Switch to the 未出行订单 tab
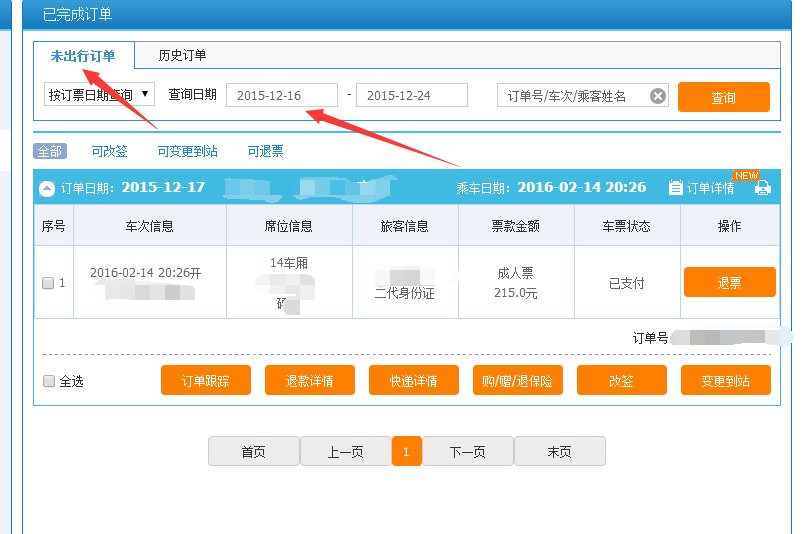The image size is (808, 534). [83, 56]
